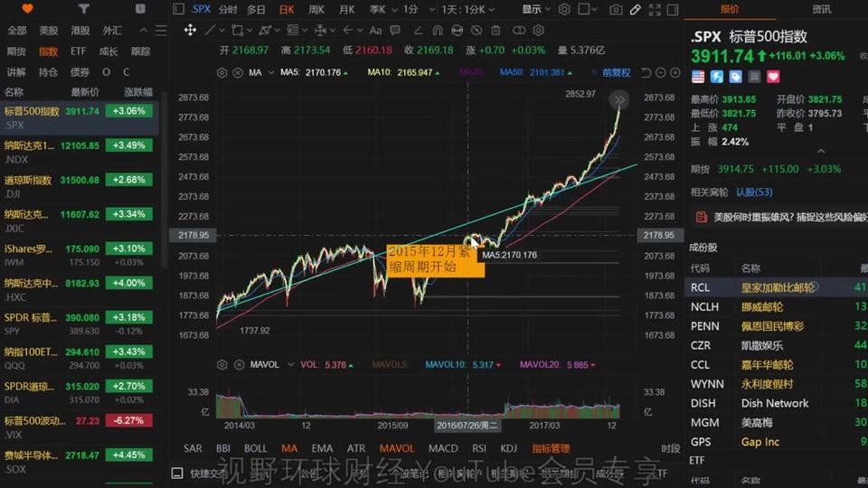Add a comment bubble note
The height and width of the screenshot is (488, 868).
pos(395,30)
